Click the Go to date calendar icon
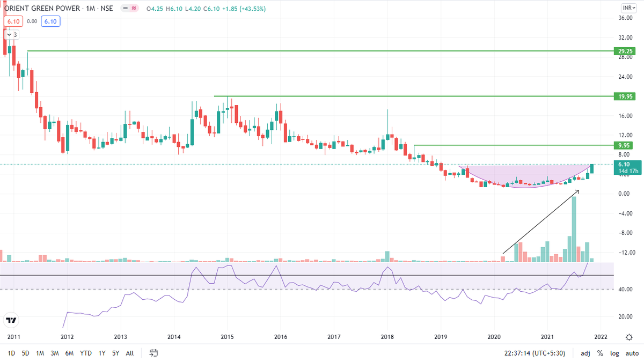Screen dimensions: 644x362 click(x=153, y=353)
